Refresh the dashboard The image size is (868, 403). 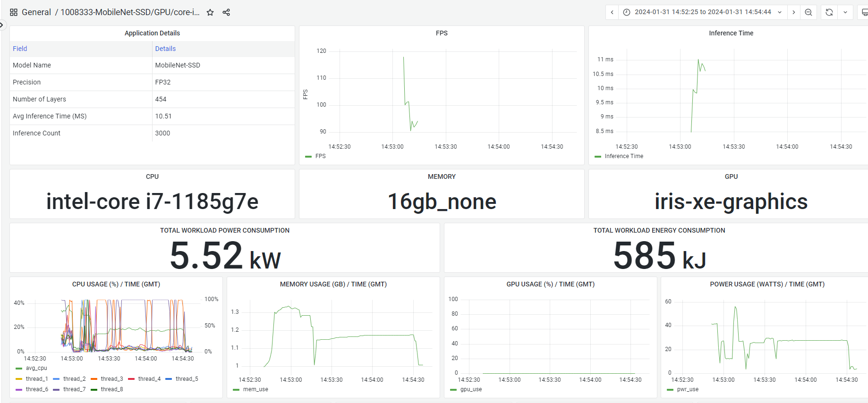pos(829,12)
